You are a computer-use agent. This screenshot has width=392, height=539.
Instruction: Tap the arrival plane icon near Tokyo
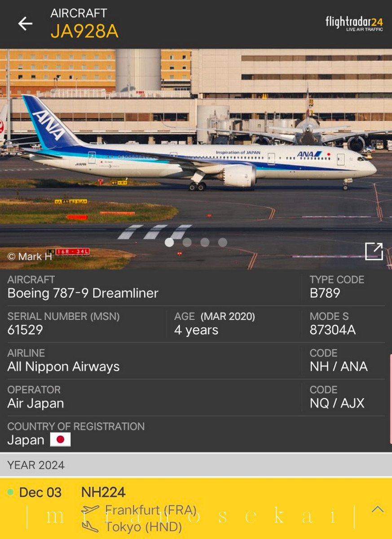click(x=90, y=527)
